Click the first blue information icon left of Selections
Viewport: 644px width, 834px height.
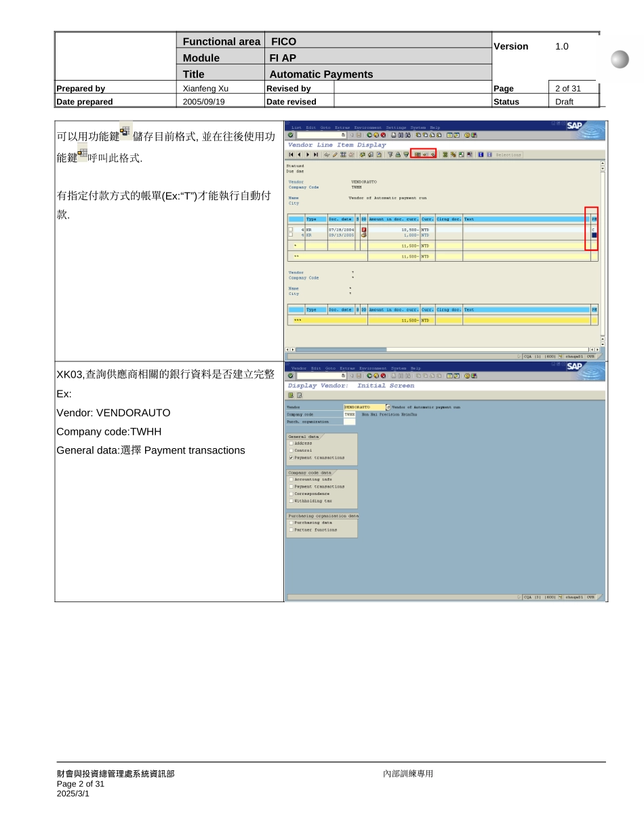(x=481, y=155)
